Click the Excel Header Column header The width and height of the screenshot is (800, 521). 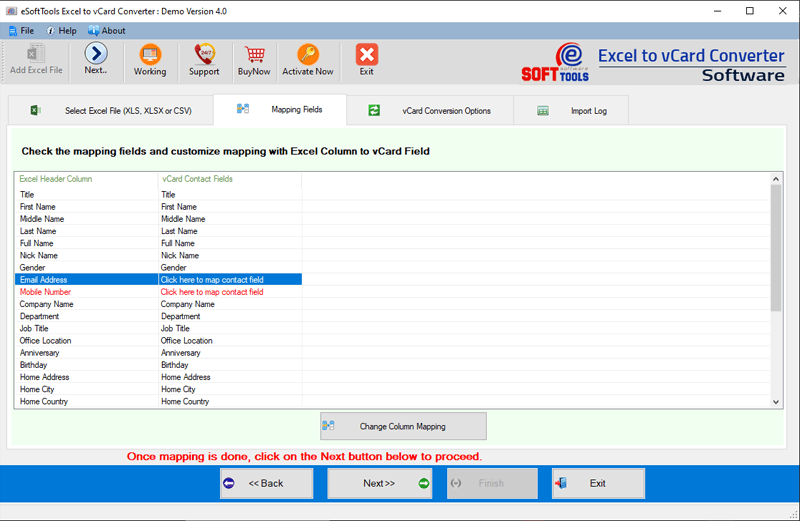coord(86,179)
